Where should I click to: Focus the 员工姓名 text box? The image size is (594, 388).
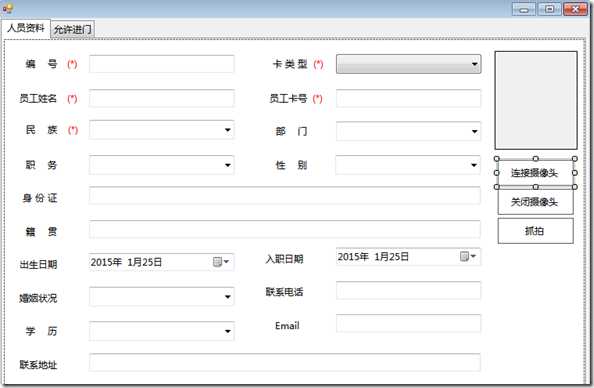tap(162, 99)
